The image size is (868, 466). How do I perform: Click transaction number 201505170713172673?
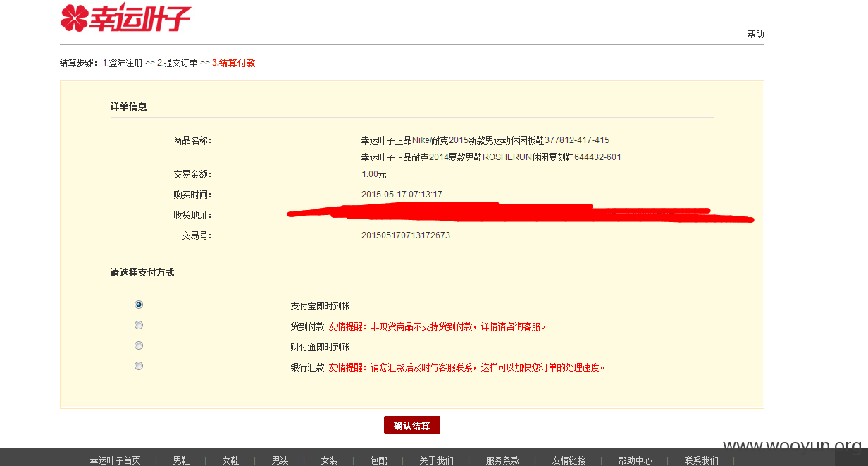click(406, 235)
